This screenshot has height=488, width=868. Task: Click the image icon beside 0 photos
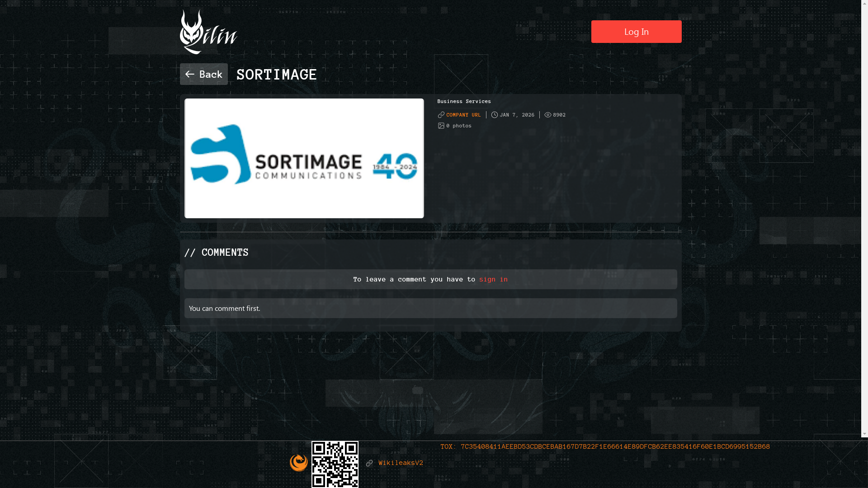(441, 126)
